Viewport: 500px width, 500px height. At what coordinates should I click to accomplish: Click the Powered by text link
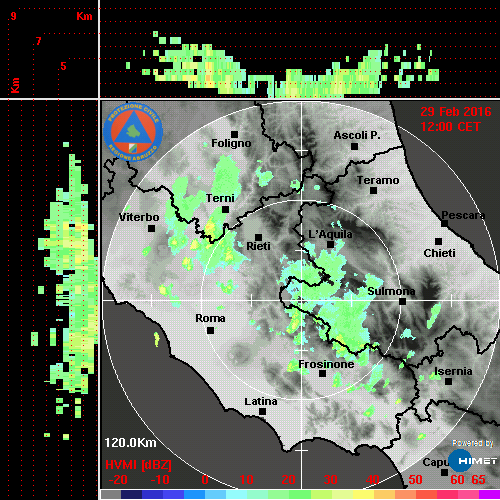473,443
